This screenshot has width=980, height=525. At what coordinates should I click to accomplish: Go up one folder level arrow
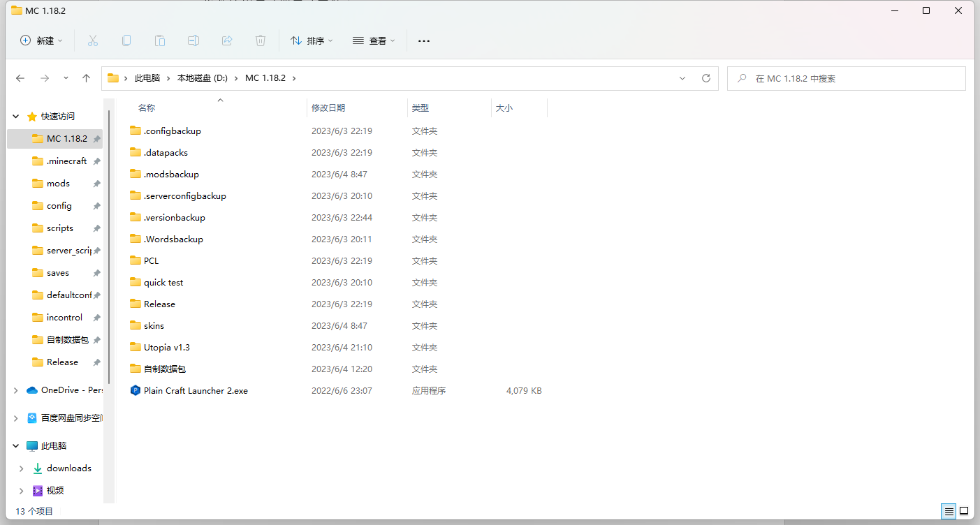tap(87, 78)
